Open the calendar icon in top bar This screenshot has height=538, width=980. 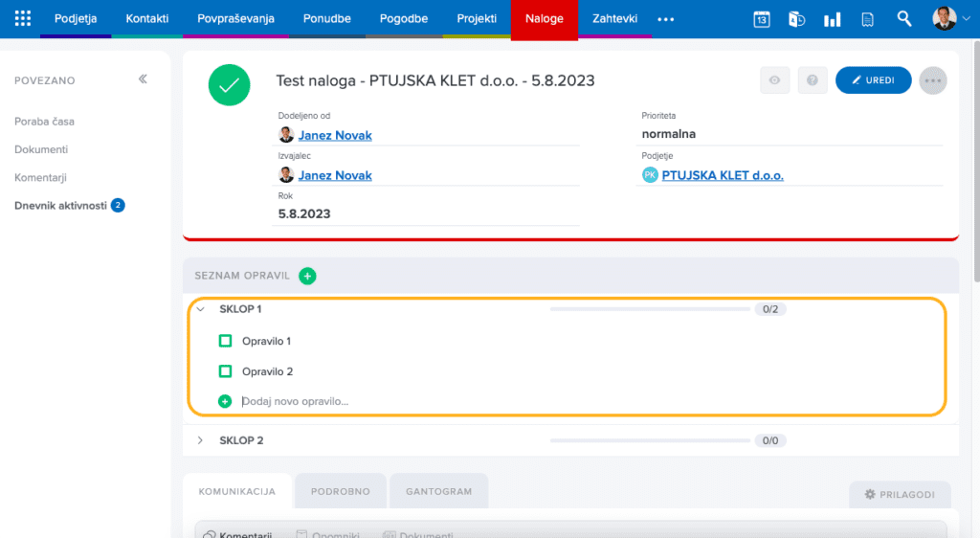(762, 19)
